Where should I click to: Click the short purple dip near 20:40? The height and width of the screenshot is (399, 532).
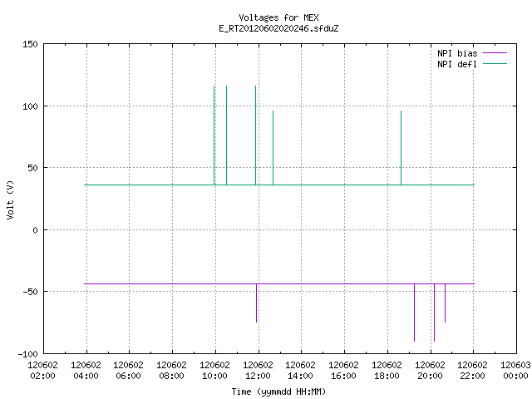446,303
